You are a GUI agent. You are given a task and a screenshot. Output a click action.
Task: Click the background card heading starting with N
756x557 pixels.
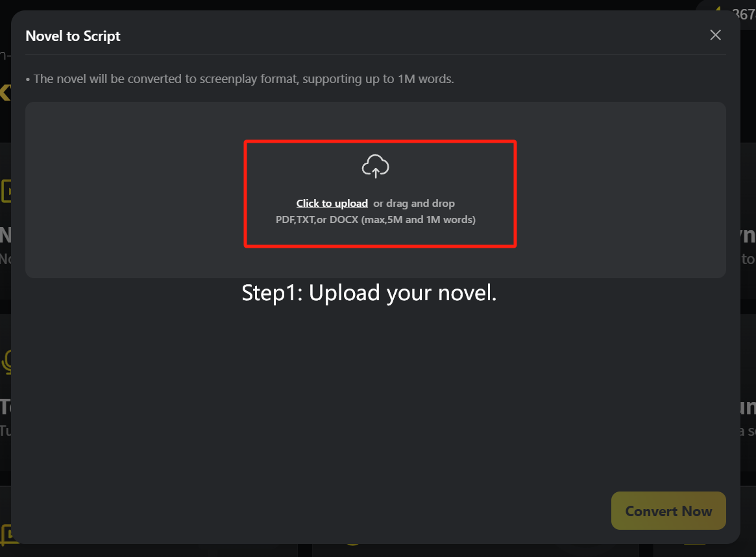coord(5,235)
